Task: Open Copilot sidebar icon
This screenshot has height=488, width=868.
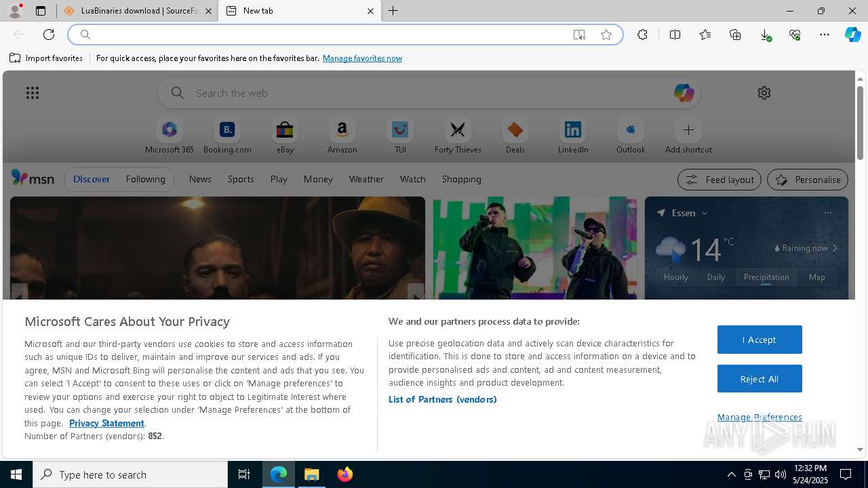Action: tap(852, 35)
